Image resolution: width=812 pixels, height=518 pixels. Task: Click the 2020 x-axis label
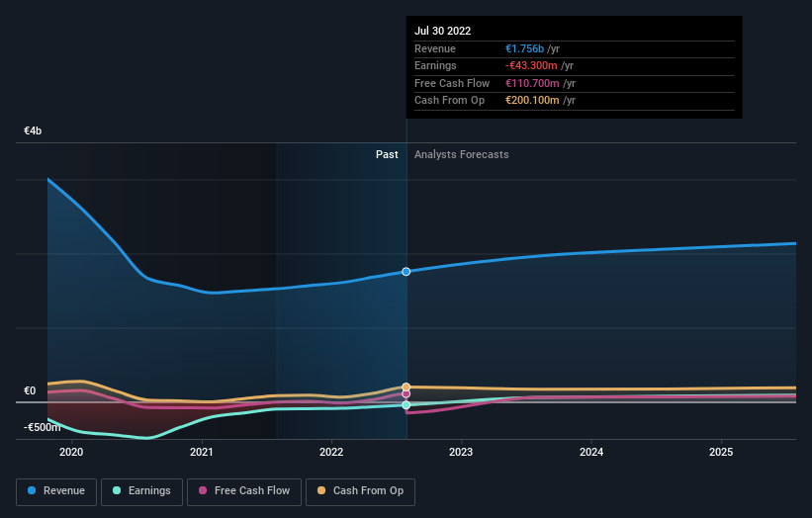pos(71,452)
